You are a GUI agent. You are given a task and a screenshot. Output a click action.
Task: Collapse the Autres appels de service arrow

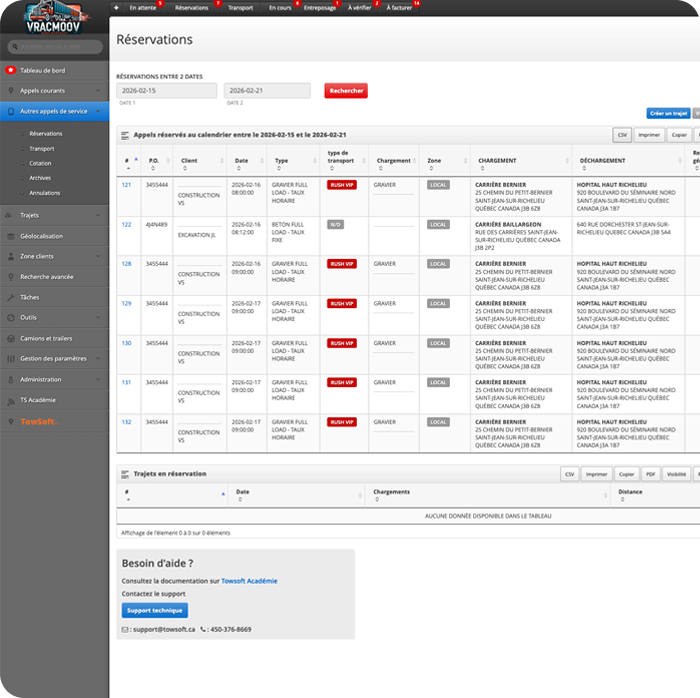click(98, 111)
